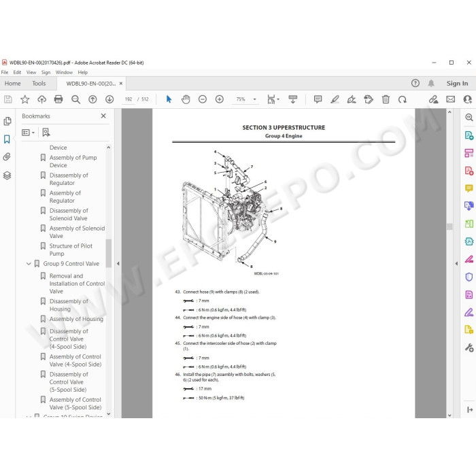Expand right pane with bottom arrow icon
Image resolution: width=476 pixels, height=476 pixels.
[x=470, y=409]
